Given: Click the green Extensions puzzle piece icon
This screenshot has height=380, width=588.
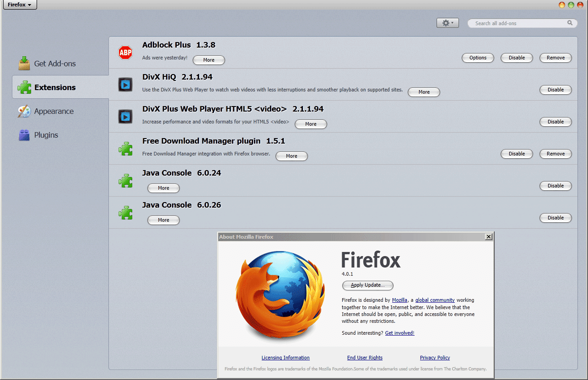Looking at the screenshot, I should pos(24,87).
